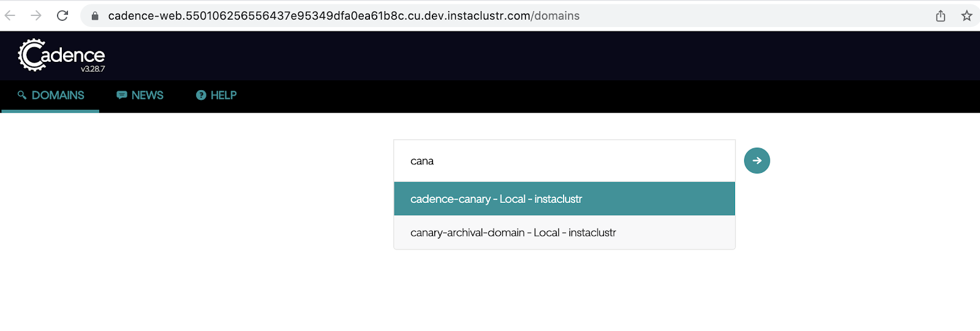Click the '/domains' path in the URL

(555, 16)
